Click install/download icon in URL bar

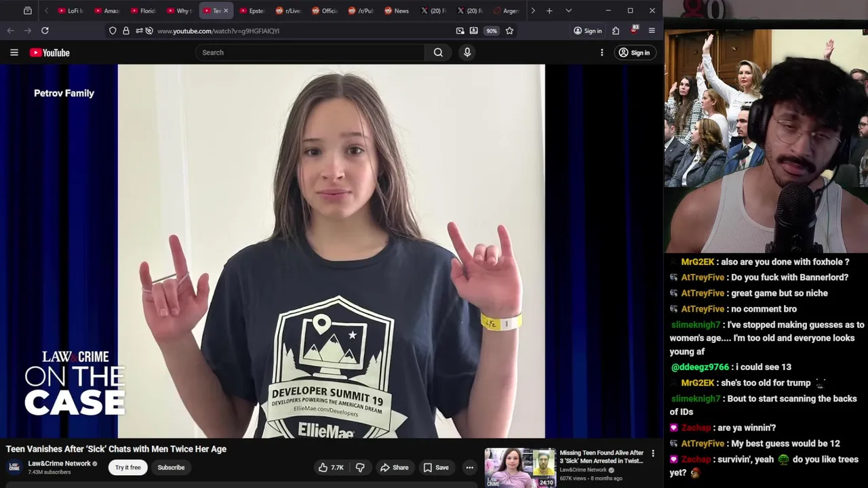[473, 30]
